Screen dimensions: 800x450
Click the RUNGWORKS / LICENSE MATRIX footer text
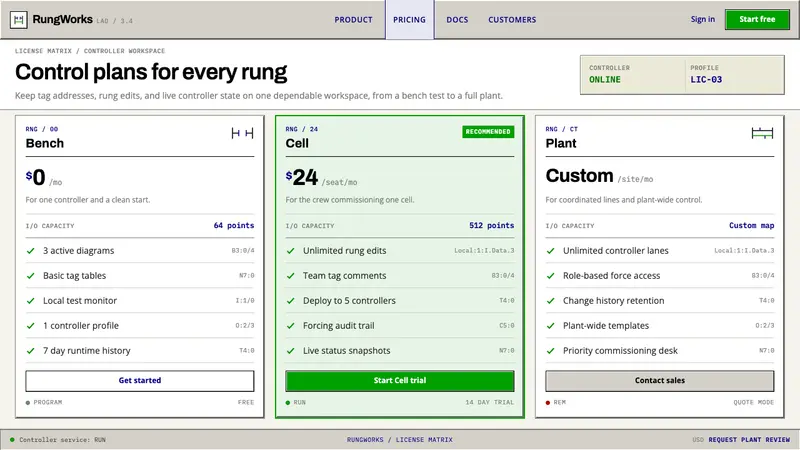[399, 439]
